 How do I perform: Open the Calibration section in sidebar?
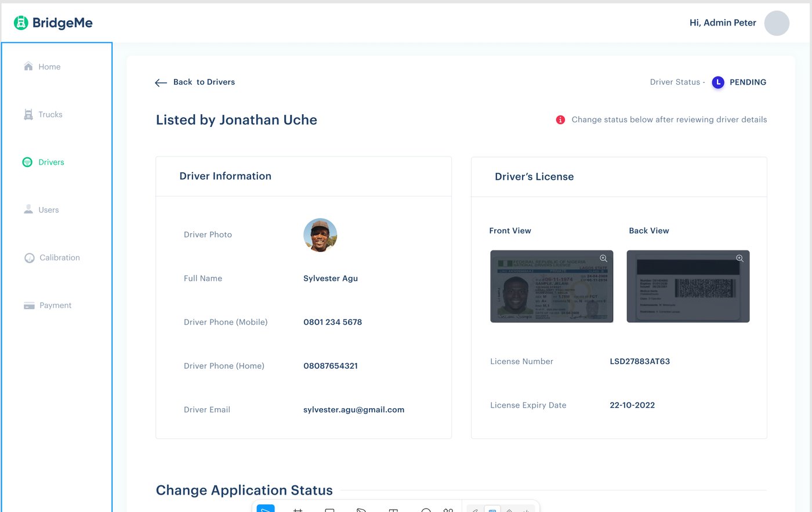[x=52, y=257]
